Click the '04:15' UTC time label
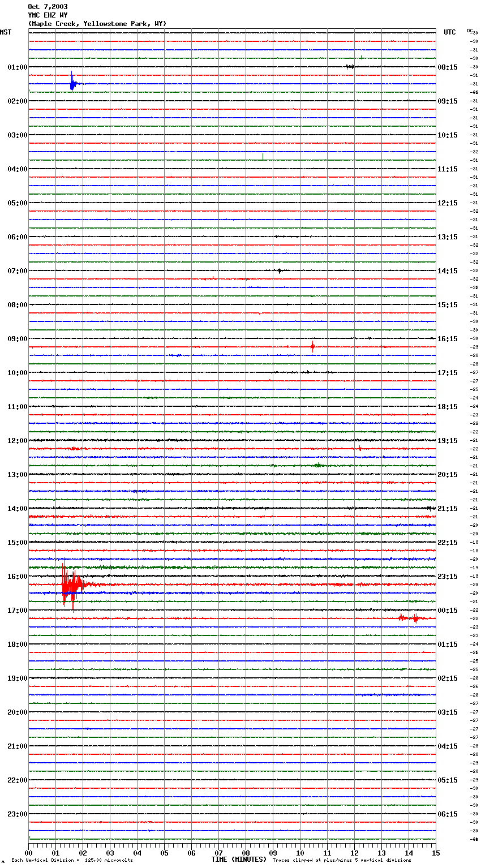The width and height of the screenshot is (481, 868). [x=448, y=746]
